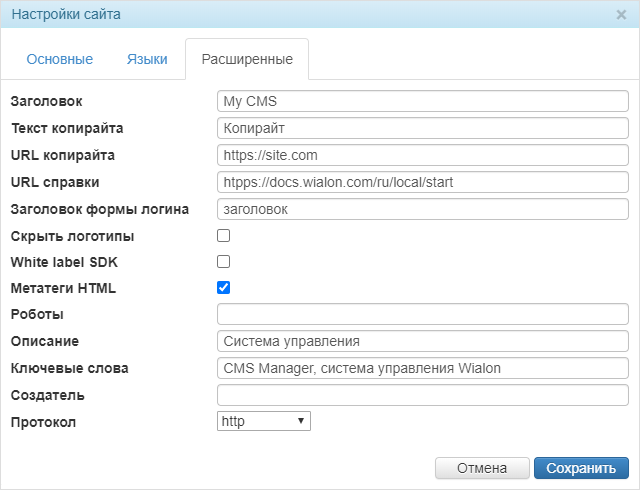
Task: Click the Ключевые слова input field
Action: [422, 368]
